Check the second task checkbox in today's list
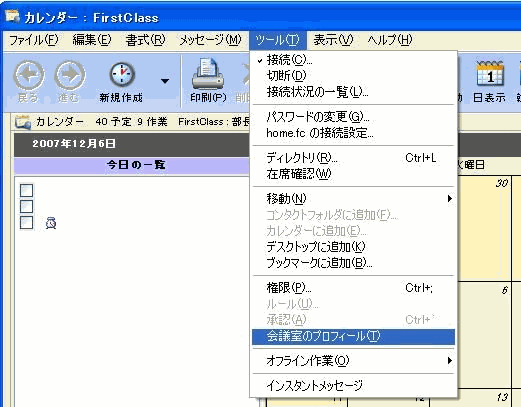The width and height of the screenshot is (521, 407). click(x=26, y=206)
